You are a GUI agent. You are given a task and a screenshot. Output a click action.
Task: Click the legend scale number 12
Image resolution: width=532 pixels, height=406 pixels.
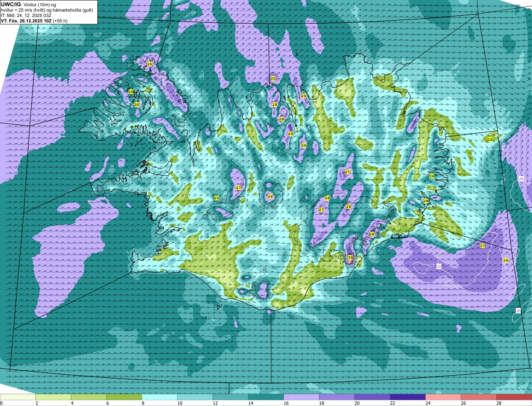(215, 403)
